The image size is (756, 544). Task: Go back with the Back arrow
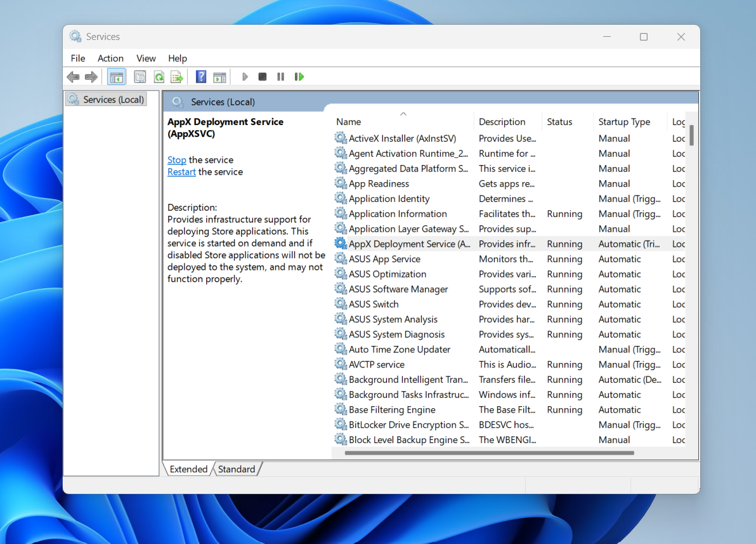click(x=74, y=77)
